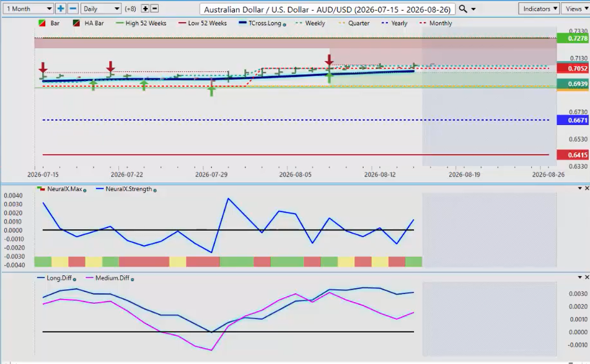Click the 2026-07-22 date axis label
The height and width of the screenshot is (364, 590).
tap(127, 175)
